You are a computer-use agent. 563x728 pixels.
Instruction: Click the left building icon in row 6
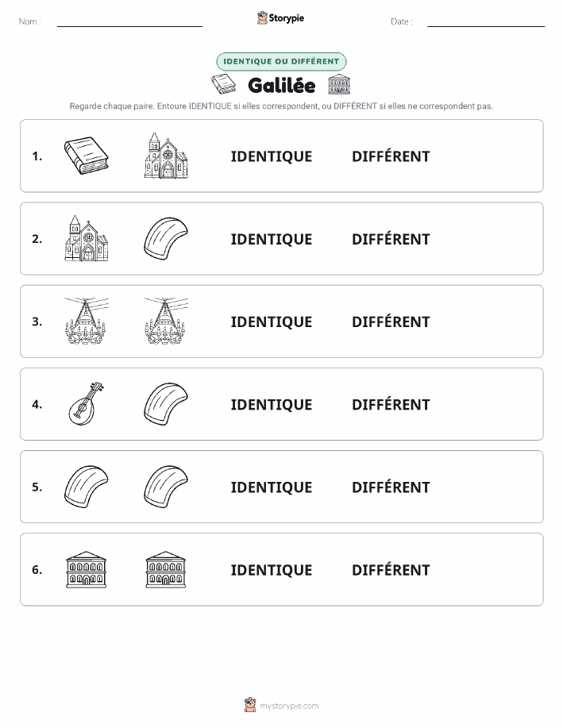pyautogui.click(x=87, y=570)
